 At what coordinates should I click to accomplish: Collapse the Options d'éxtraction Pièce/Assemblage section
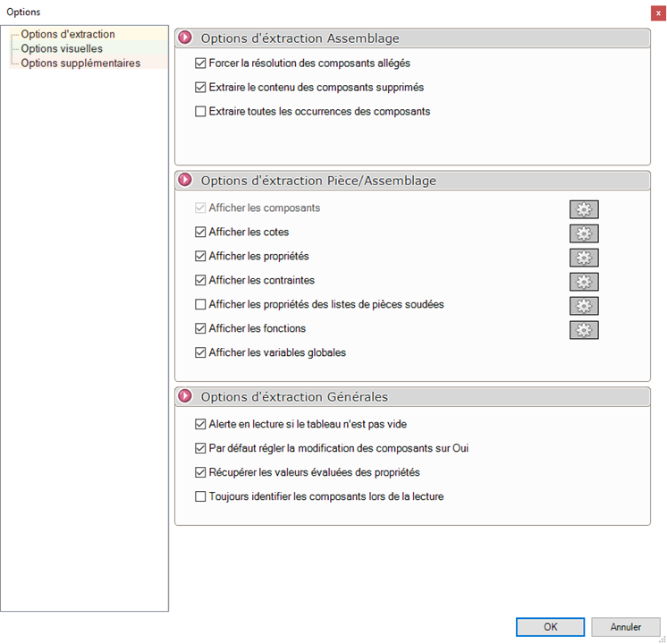coord(186,181)
